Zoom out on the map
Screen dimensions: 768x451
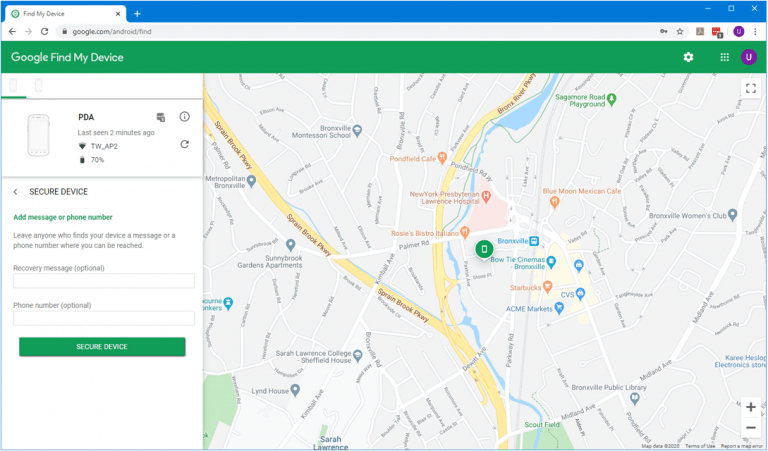pos(750,427)
